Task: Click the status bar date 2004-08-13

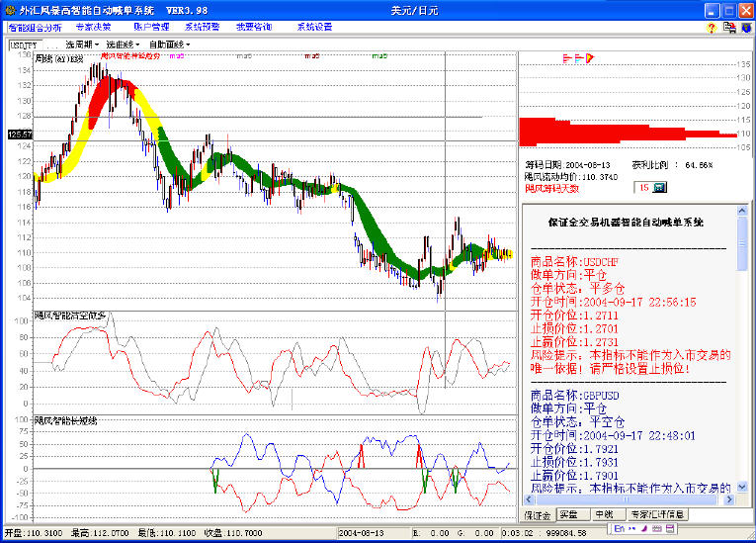Action: pos(361,533)
